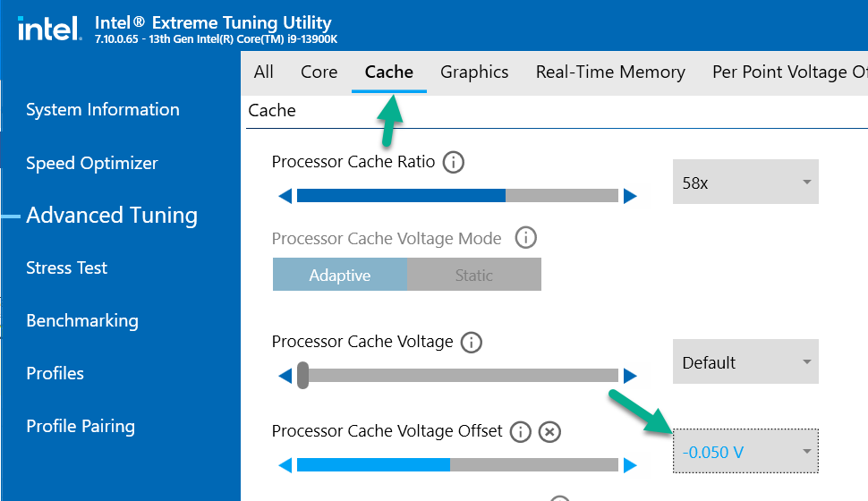
Task: Open Speed Optimizer in sidebar
Action: click(92, 163)
